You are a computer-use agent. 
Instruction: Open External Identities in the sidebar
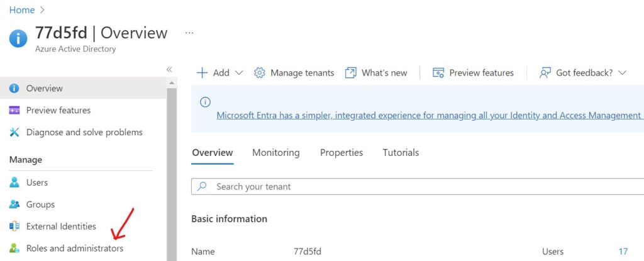(61, 226)
